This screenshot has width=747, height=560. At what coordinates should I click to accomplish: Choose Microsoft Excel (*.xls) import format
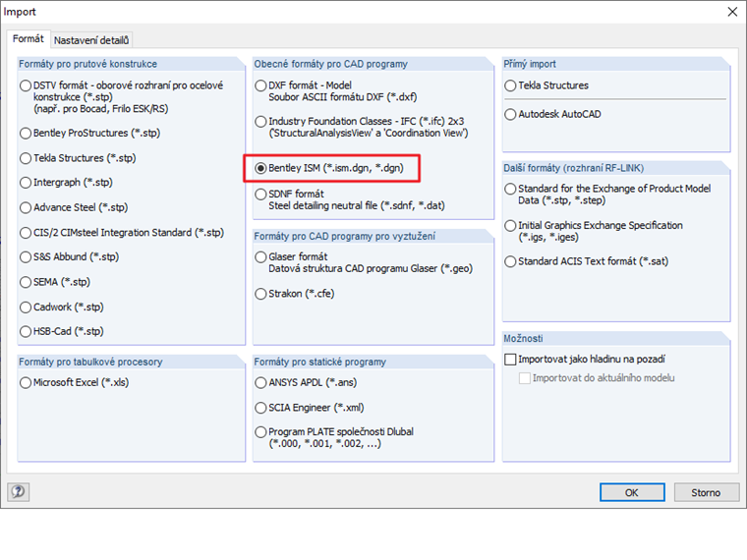click(x=27, y=382)
